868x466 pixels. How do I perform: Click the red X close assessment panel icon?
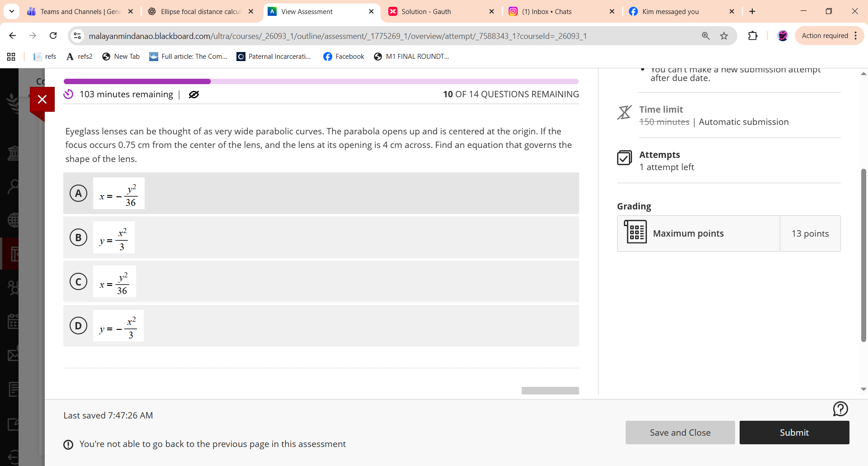click(x=42, y=99)
